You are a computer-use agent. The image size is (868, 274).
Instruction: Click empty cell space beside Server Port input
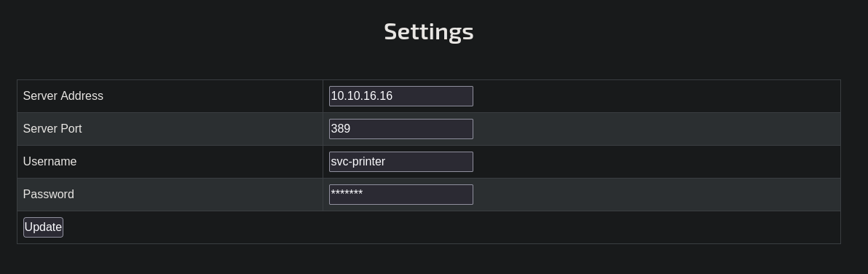657,129
